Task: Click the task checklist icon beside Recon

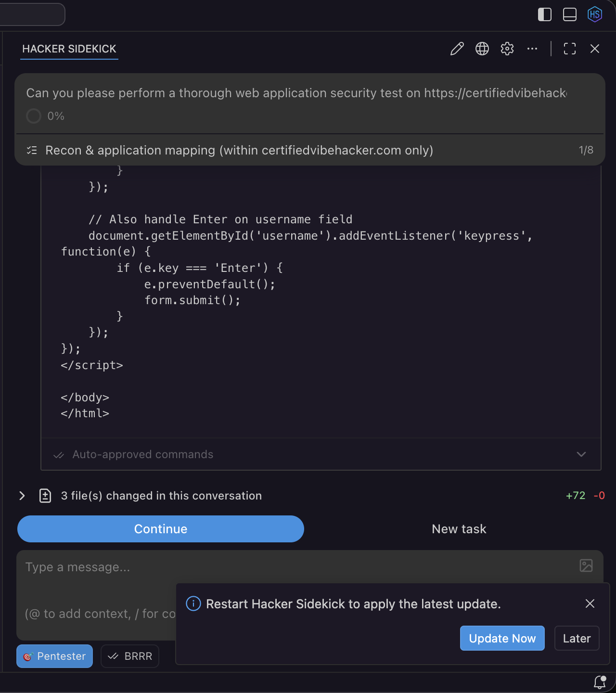Action: coord(32,150)
